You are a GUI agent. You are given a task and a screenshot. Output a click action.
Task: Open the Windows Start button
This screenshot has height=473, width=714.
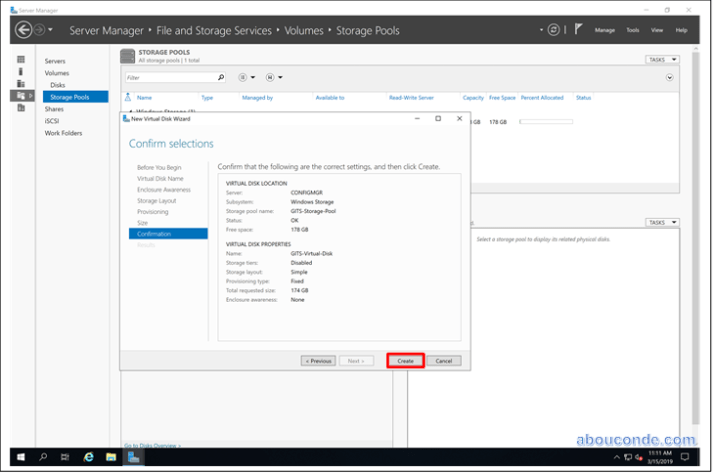(x=19, y=456)
